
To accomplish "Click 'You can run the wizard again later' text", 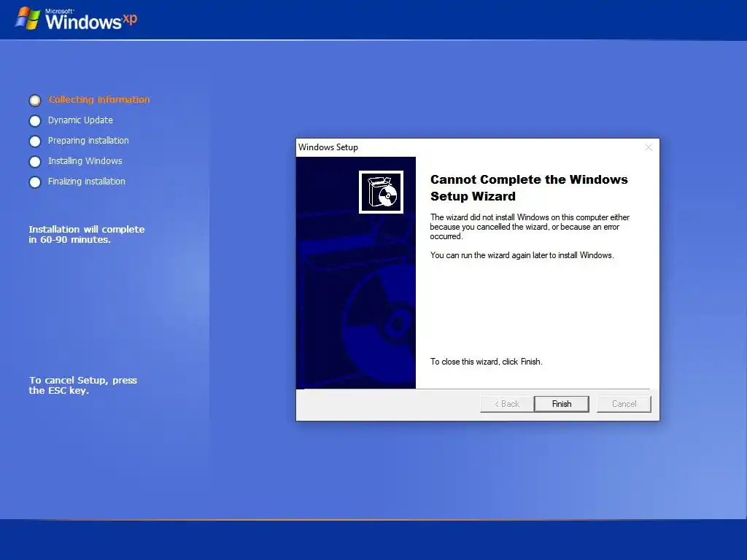I will [x=522, y=255].
